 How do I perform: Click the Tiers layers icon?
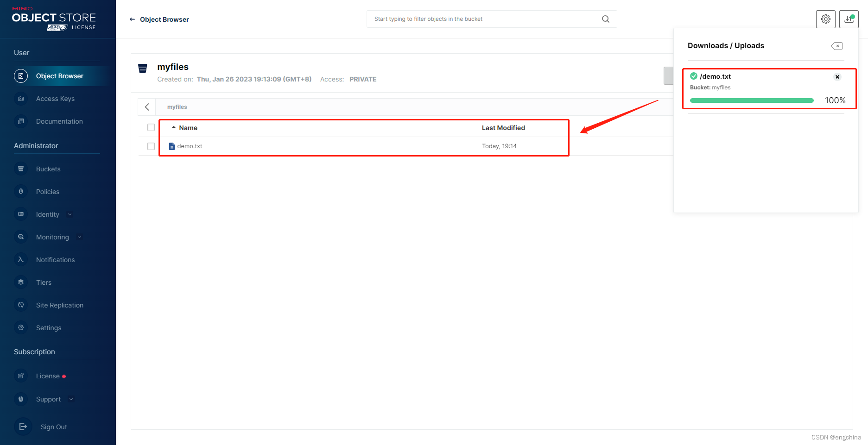21,282
